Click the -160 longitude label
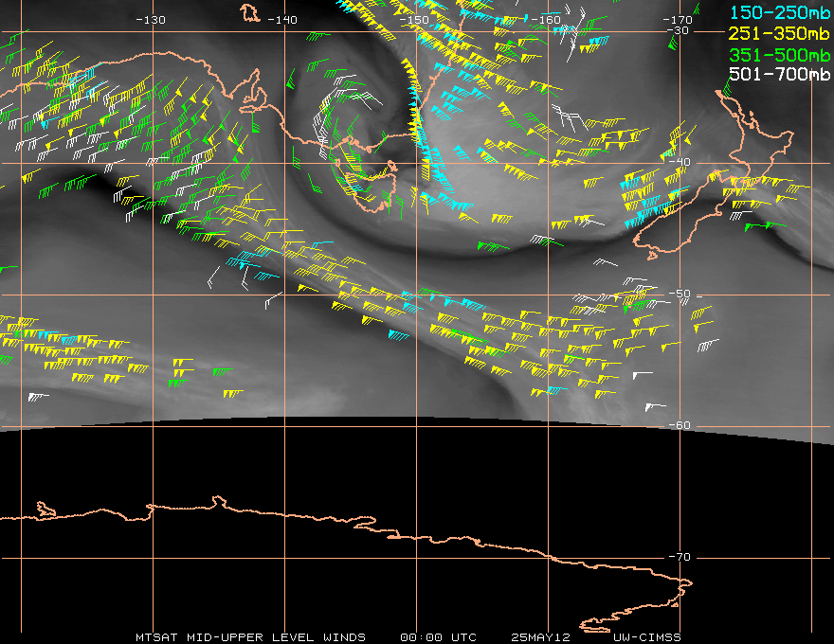Screen dimensions: 834x644 (546, 20)
